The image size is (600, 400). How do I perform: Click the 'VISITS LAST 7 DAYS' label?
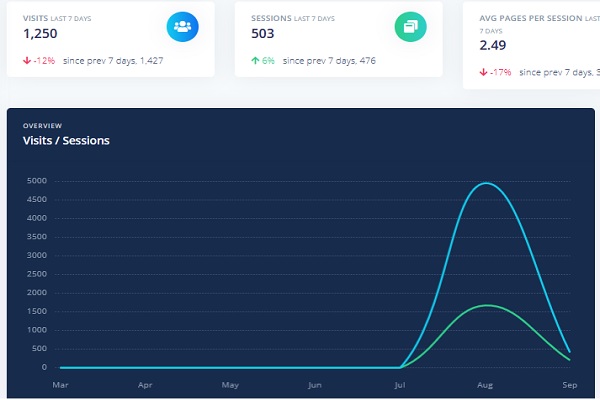[x=57, y=18]
